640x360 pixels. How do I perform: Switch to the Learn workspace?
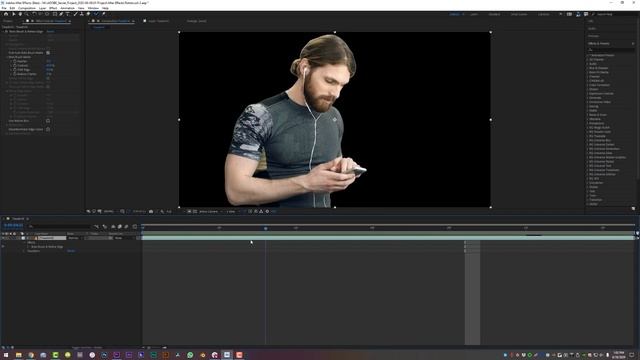point(474,14)
